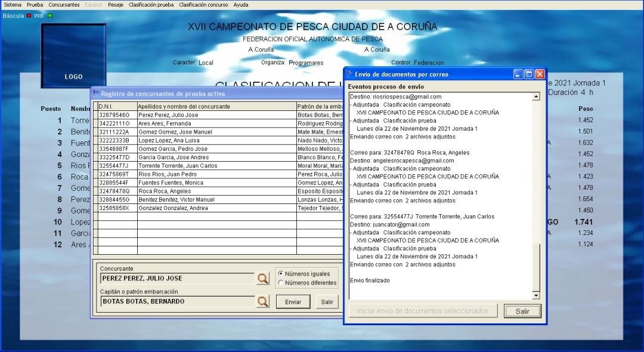Open the Clasificación prueba menu
This screenshot has width=644, height=352.
(x=151, y=5)
